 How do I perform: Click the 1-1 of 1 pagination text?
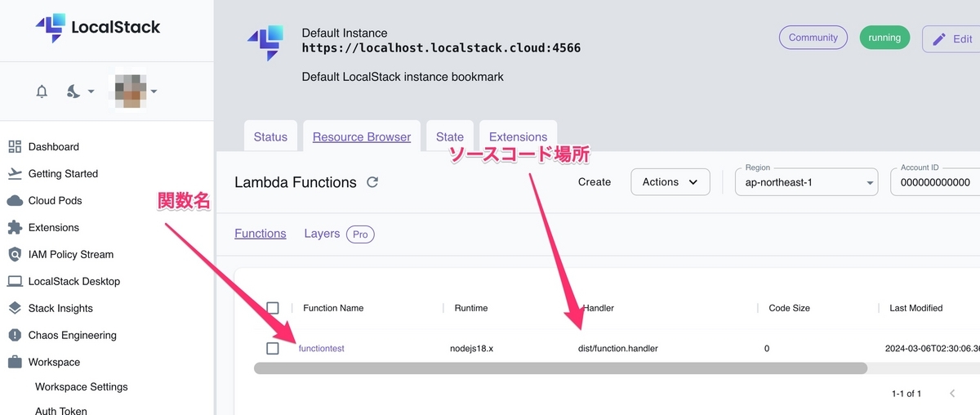906,394
